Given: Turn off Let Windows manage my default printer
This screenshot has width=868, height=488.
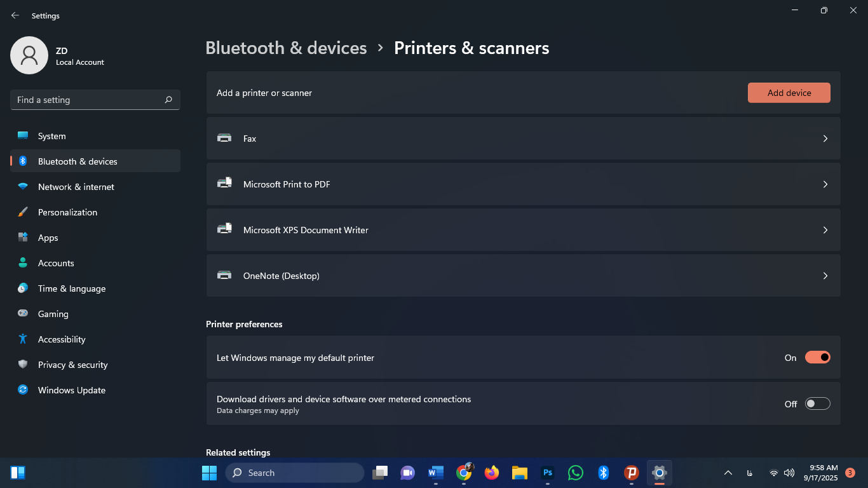Looking at the screenshot, I should 817,358.
